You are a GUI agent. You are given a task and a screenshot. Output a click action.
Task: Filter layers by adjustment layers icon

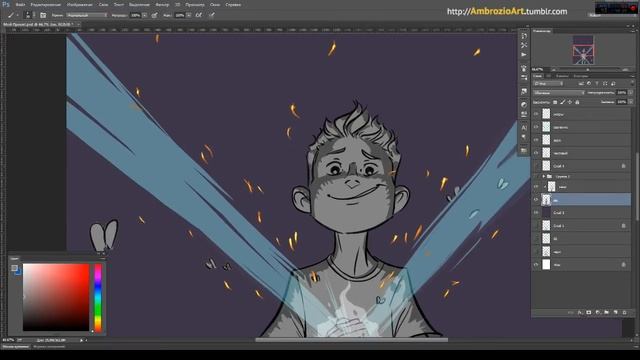coord(589,84)
